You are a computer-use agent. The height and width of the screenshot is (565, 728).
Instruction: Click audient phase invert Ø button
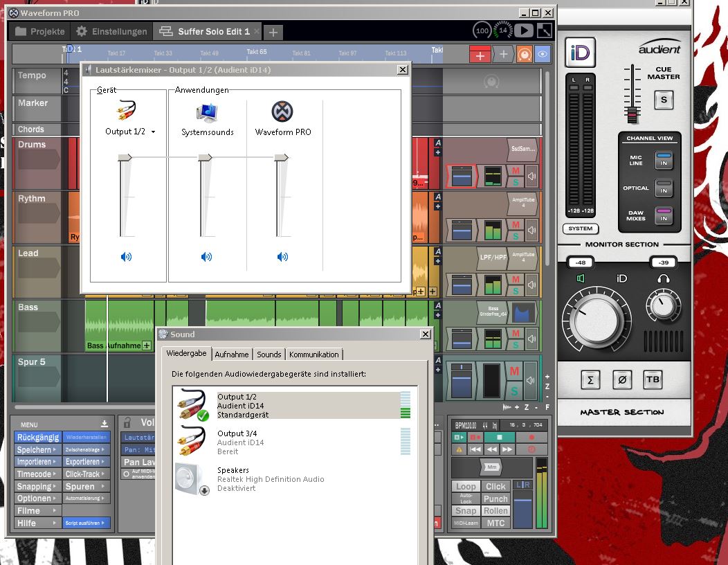622,379
